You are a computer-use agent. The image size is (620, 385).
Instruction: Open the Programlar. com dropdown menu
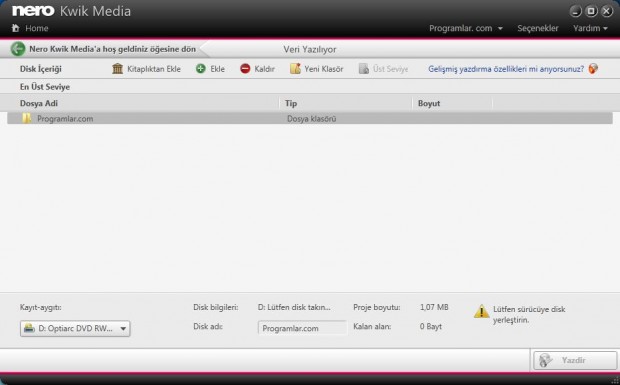pyautogui.click(x=466, y=28)
